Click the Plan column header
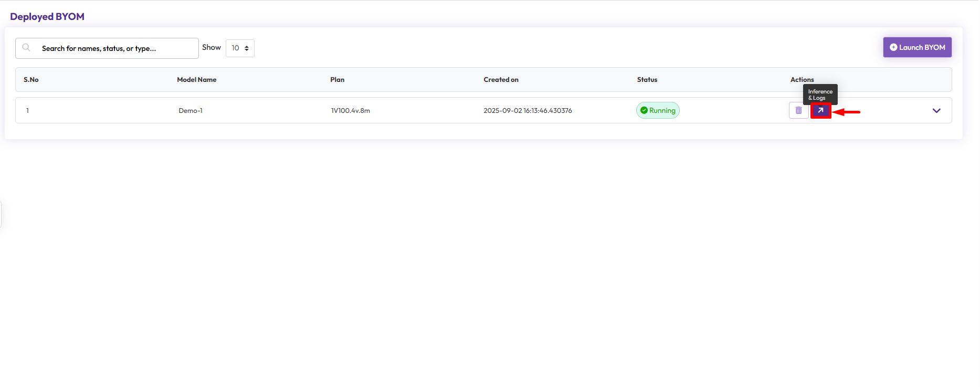The height and width of the screenshot is (387, 980). click(337, 80)
